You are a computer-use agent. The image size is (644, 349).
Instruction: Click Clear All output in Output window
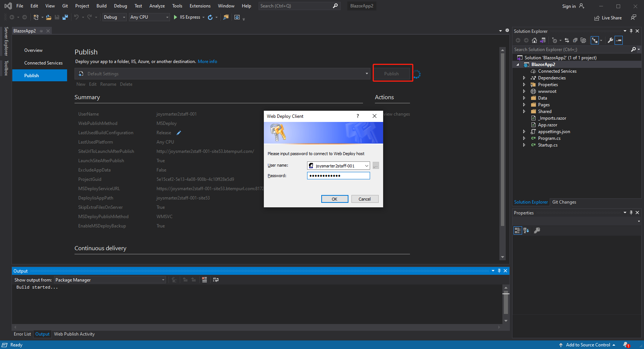[x=204, y=280]
